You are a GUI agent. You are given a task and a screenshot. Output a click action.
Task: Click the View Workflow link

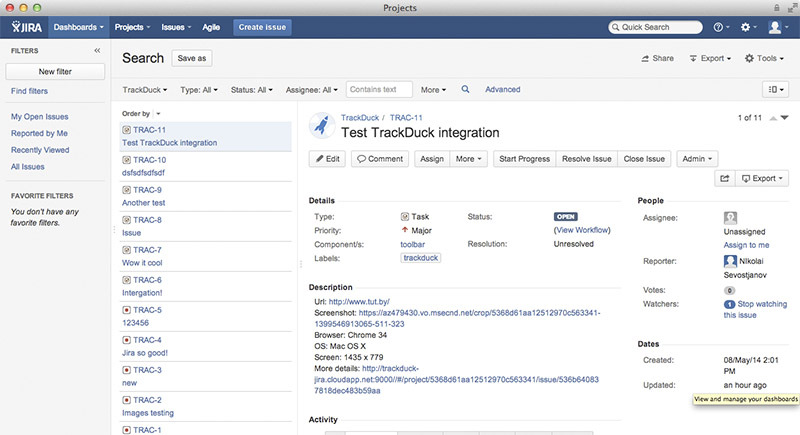click(582, 230)
